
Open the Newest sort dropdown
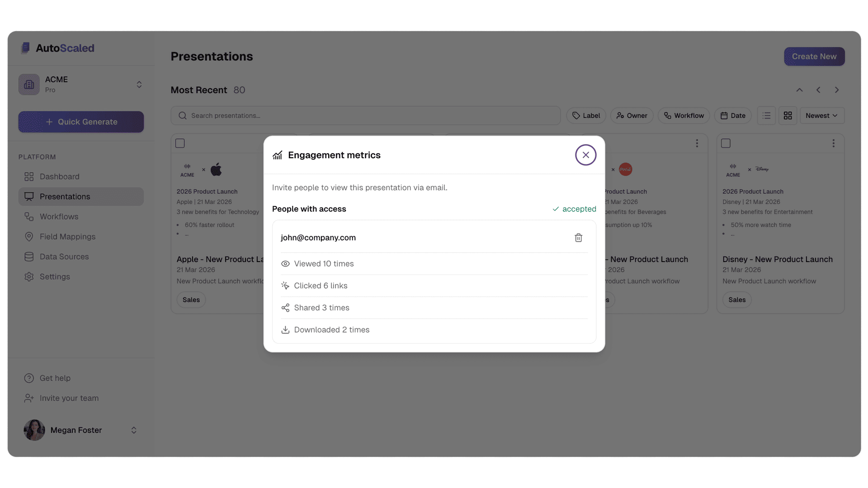821,116
